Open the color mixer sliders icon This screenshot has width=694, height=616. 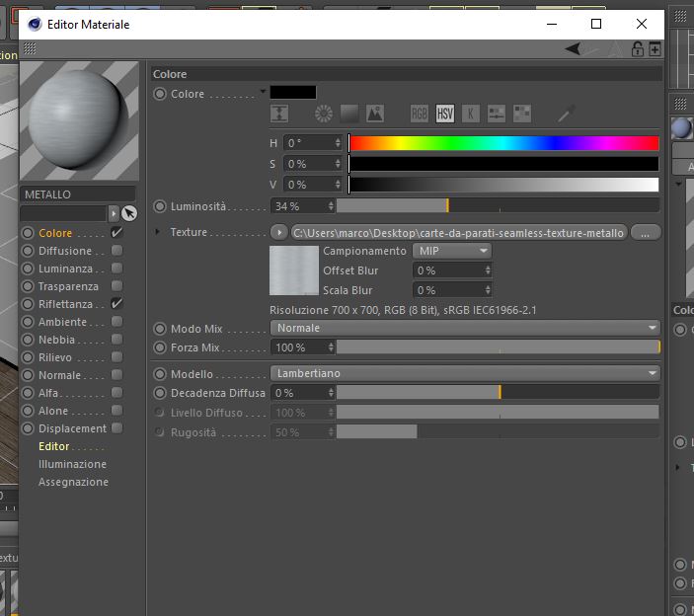(x=497, y=114)
